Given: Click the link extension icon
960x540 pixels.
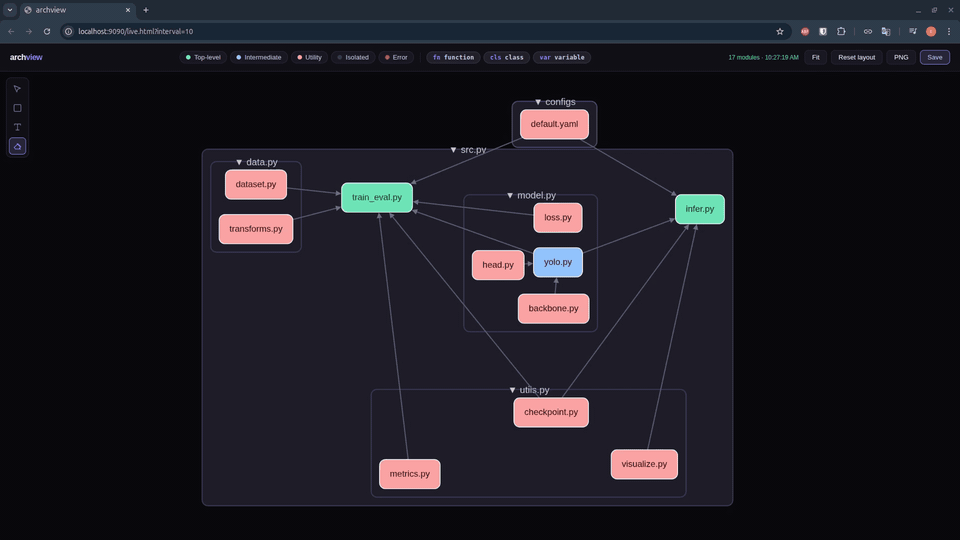Looking at the screenshot, I should click(x=868, y=31).
